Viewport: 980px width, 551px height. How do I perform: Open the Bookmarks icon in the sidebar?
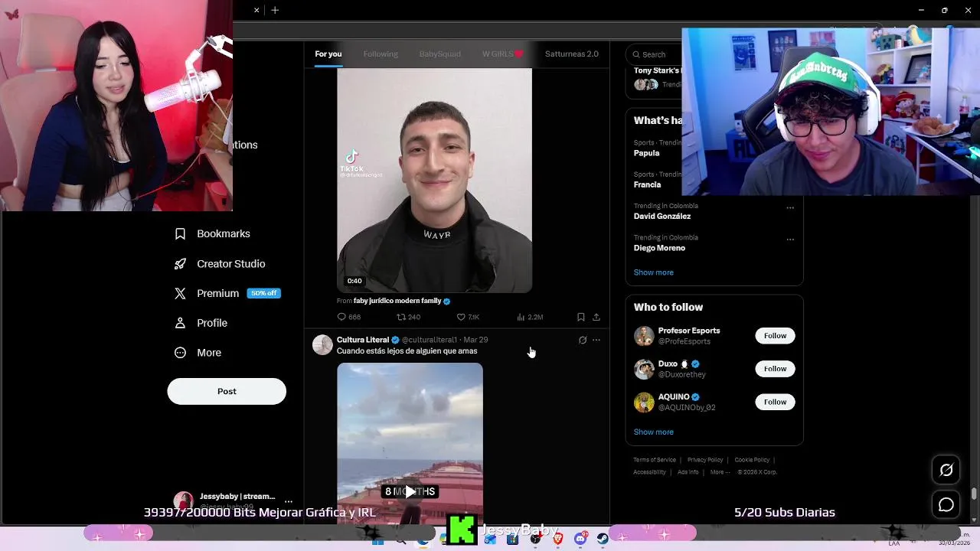click(180, 234)
